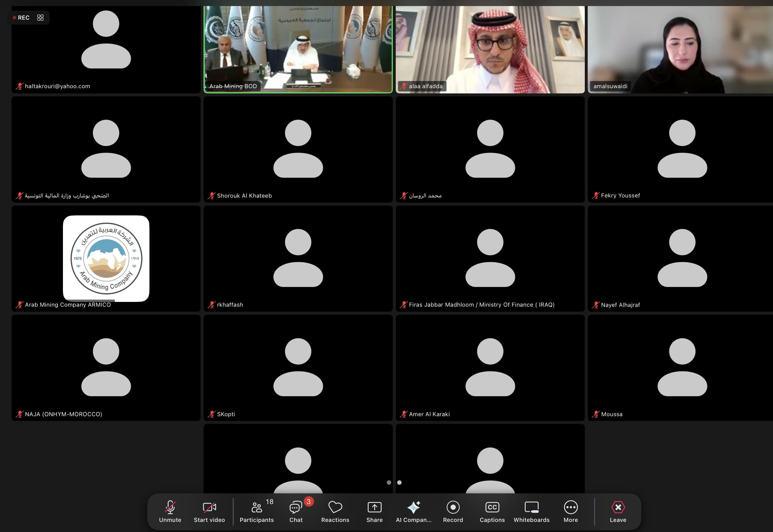773x532 pixels.
Task: Click the Share screen icon
Action: point(374,508)
